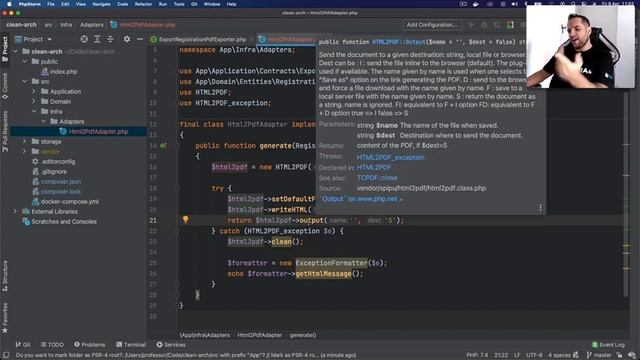This screenshot has width=640, height=360.
Task: Expand the Application folder
Action: (34, 91)
